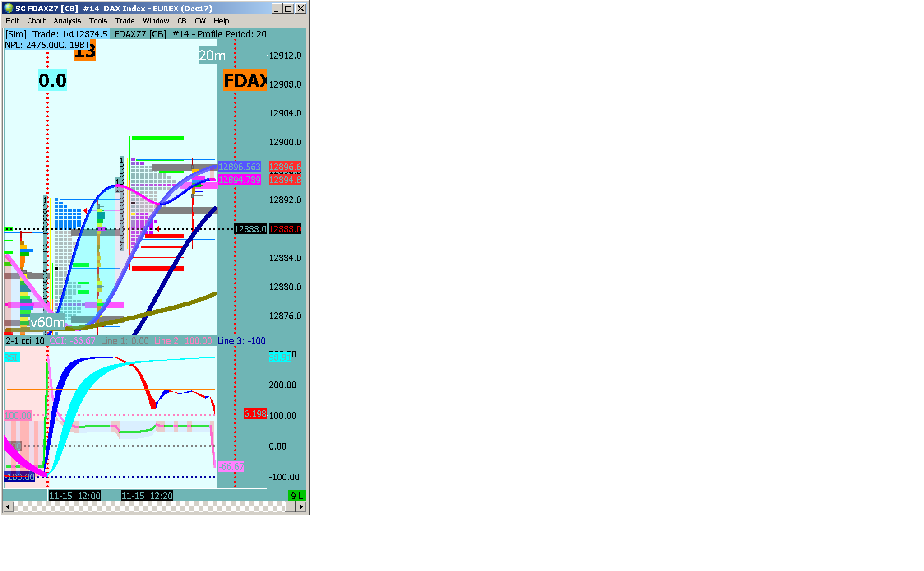Open the Help menu

pyautogui.click(x=221, y=21)
